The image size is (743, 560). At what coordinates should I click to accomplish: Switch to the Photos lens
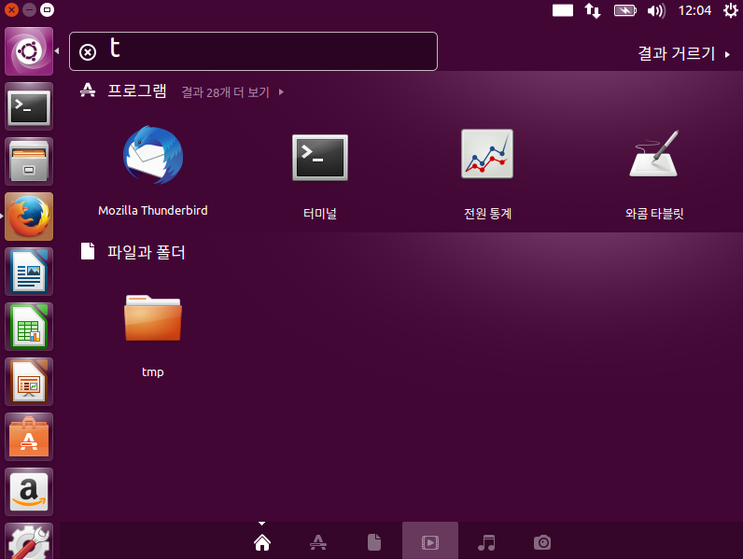[542, 542]
